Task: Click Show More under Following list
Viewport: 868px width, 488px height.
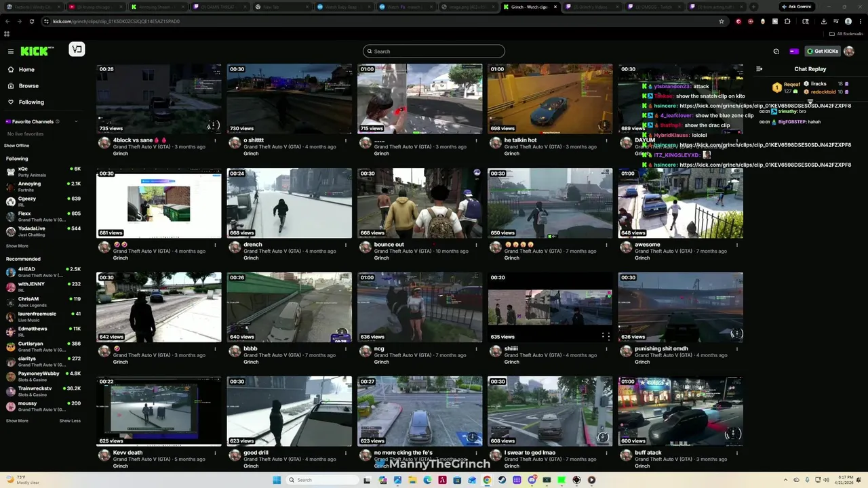Action: pos(17,246)
